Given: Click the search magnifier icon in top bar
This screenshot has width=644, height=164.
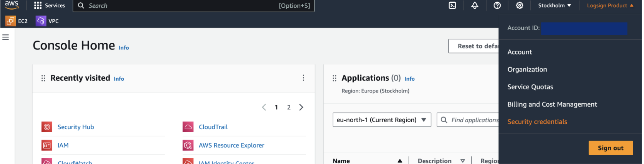Looking at the screenshot, I should click(x=81, y=5).
